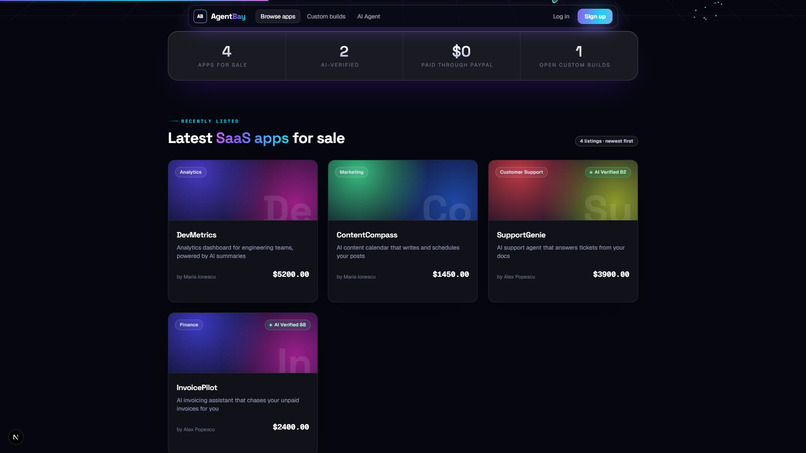The image size is (806, 453).
Task: Click the Open custom builds stat
Action: (579, 56)
